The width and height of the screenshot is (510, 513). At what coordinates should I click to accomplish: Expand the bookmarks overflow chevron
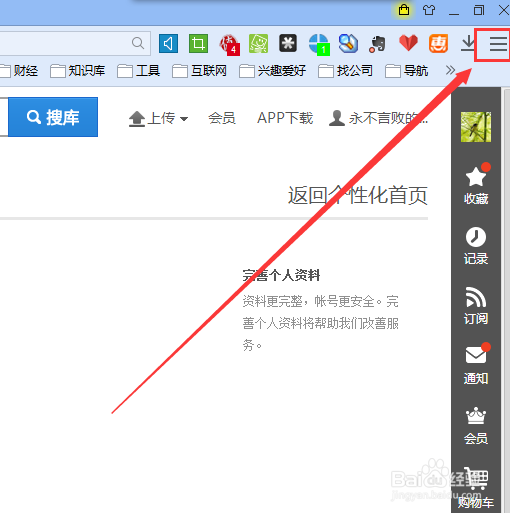(450, 70)
